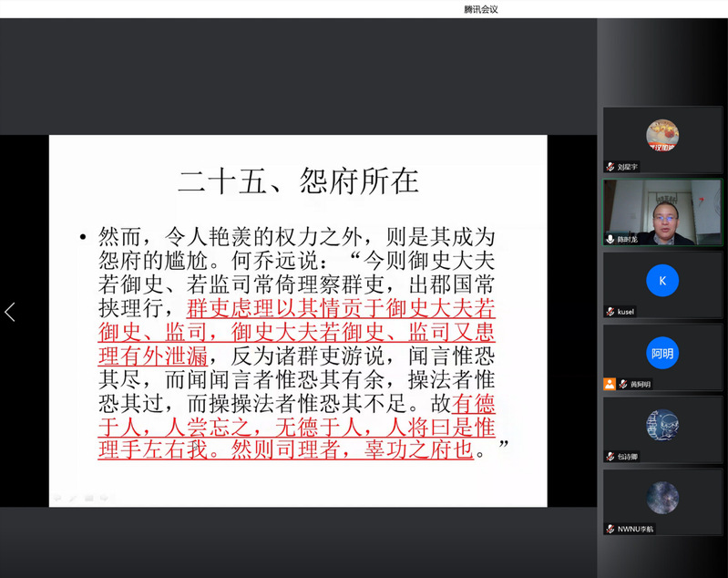Click the muted mic icon beside kusel
The width and height of the screenshot is (728, 578).
tap(610, 311)
